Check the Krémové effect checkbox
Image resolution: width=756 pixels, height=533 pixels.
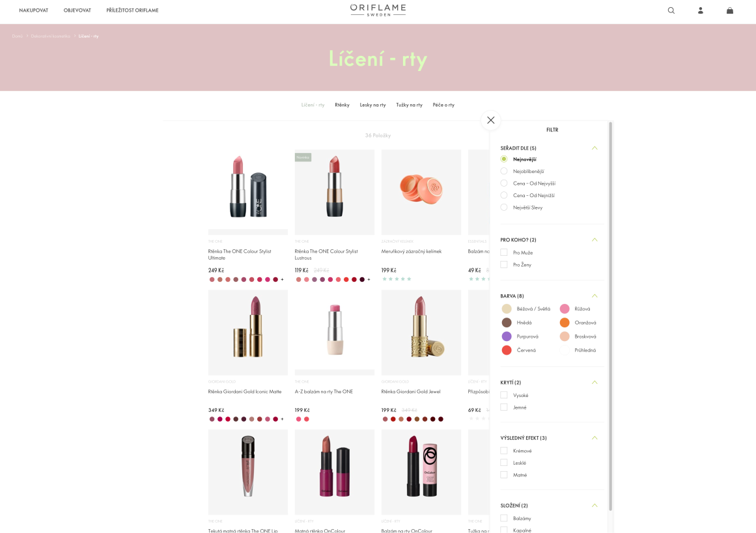[504, 450]
